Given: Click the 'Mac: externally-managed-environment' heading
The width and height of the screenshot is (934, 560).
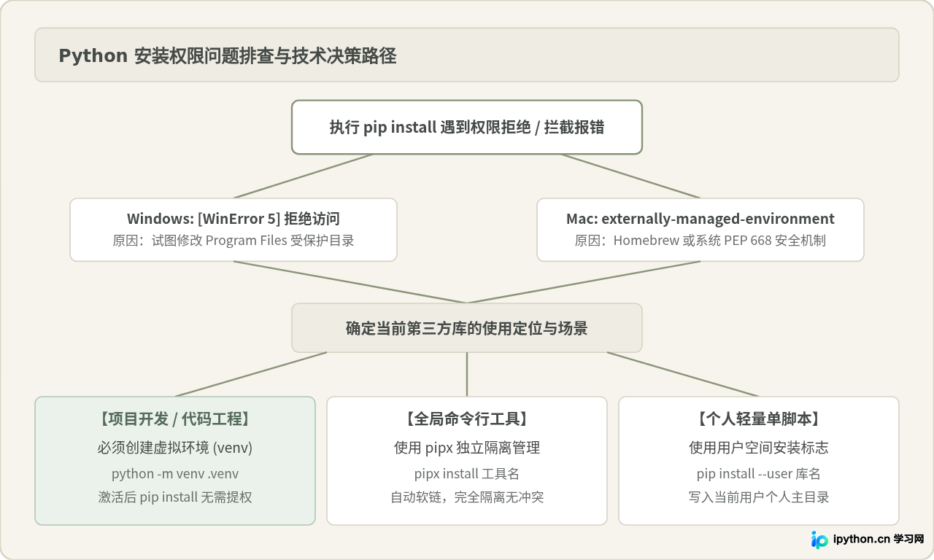Looking at the screenshot, I should pyautogui.click(x=700, y=219).
